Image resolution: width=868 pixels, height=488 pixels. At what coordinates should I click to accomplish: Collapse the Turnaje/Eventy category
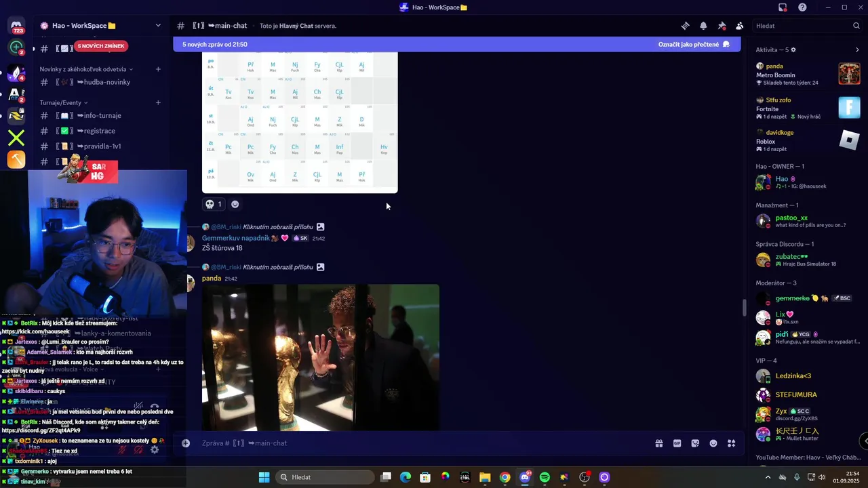click(64, 103)
